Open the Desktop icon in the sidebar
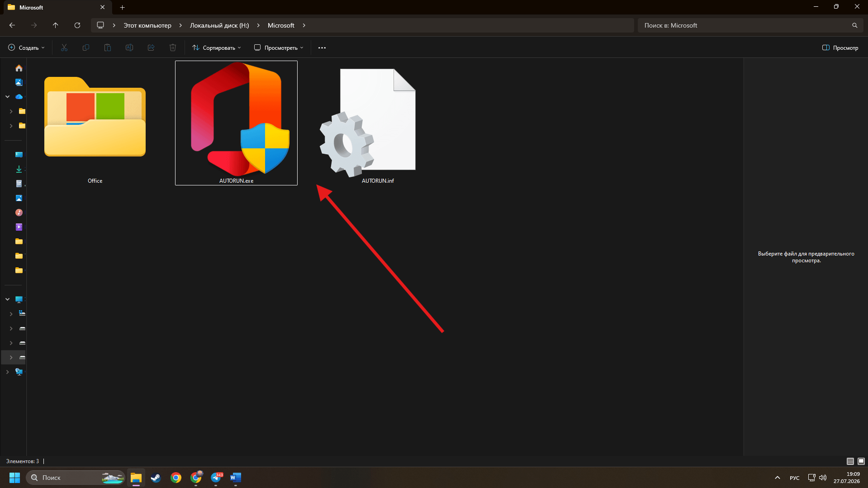Screen dimensions: 868x488 click(x=19, y=155)
